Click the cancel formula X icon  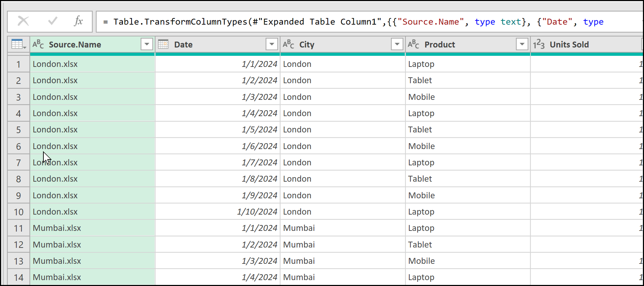23,21
